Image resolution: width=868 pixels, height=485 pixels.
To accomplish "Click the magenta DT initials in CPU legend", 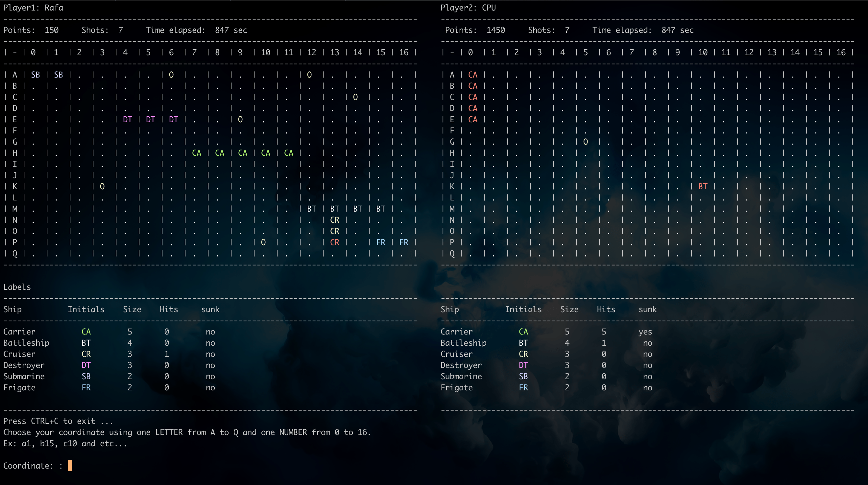I will (x=523, y=365).
